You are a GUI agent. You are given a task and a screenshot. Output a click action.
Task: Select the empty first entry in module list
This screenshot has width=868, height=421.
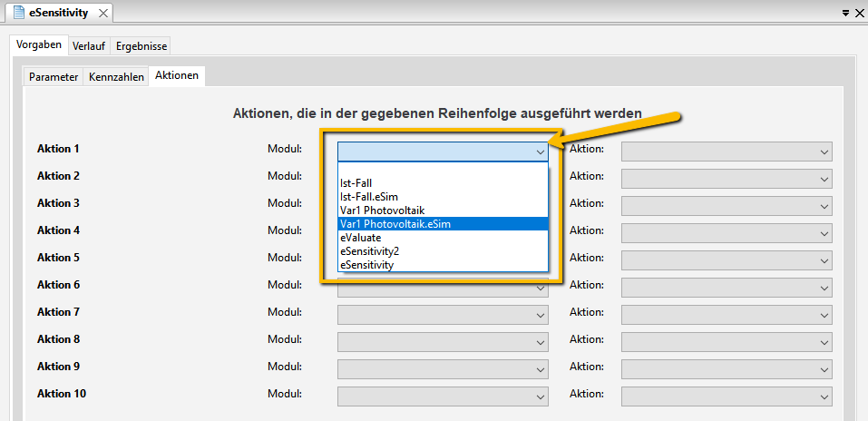(443, 169)
